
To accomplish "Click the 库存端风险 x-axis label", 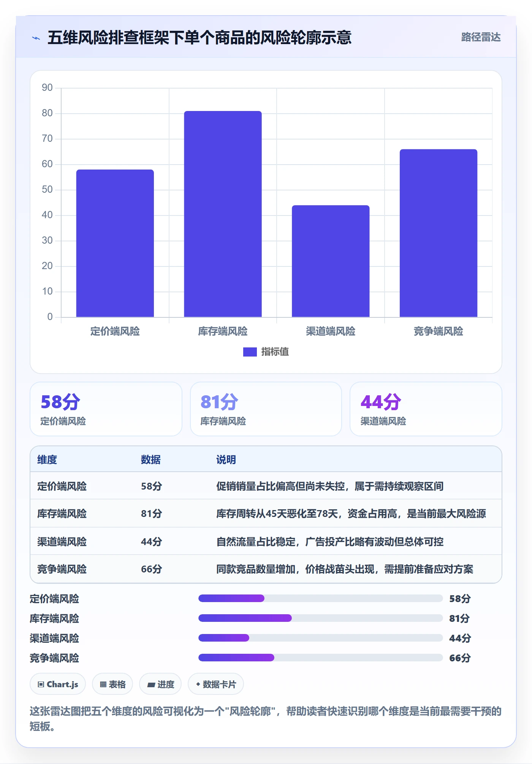I will pyautogui.click(x=223, y=331).
